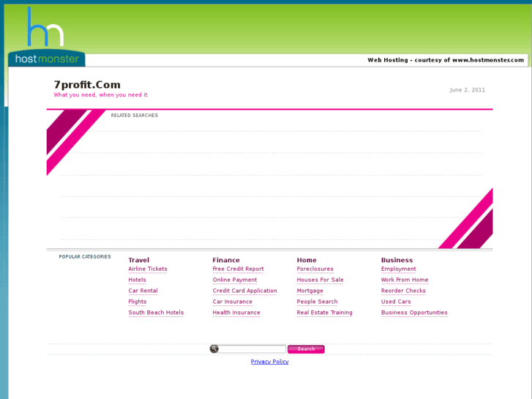532x399 pixels.
Task: Focus the search text field
Action: click(252, 348)
